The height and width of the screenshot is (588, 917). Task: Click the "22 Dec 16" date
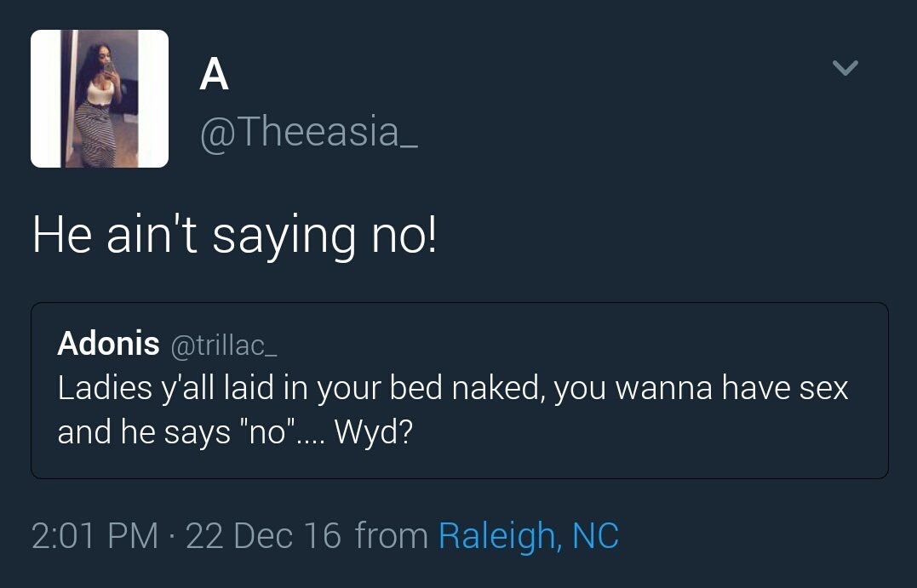click(263, 536)
